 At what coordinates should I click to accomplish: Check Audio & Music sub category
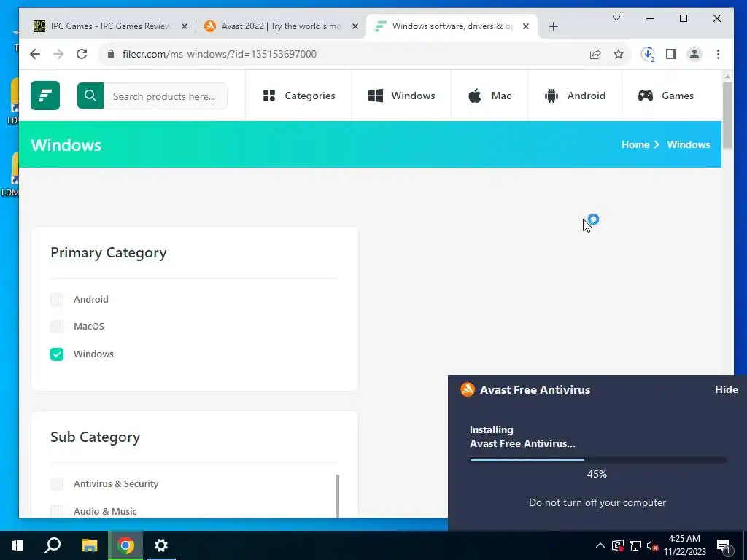point(57,511)
